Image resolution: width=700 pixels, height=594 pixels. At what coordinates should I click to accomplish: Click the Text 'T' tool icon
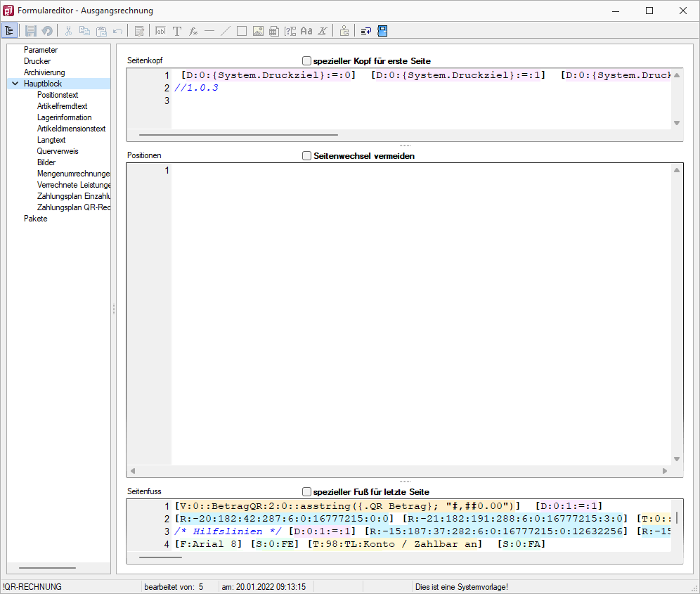(x=177, y=31)
